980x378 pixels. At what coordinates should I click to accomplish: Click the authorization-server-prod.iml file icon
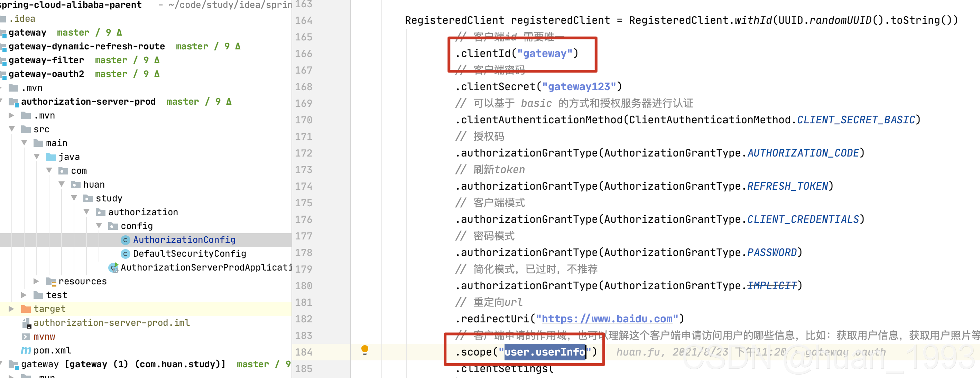[x=26, y=323]
